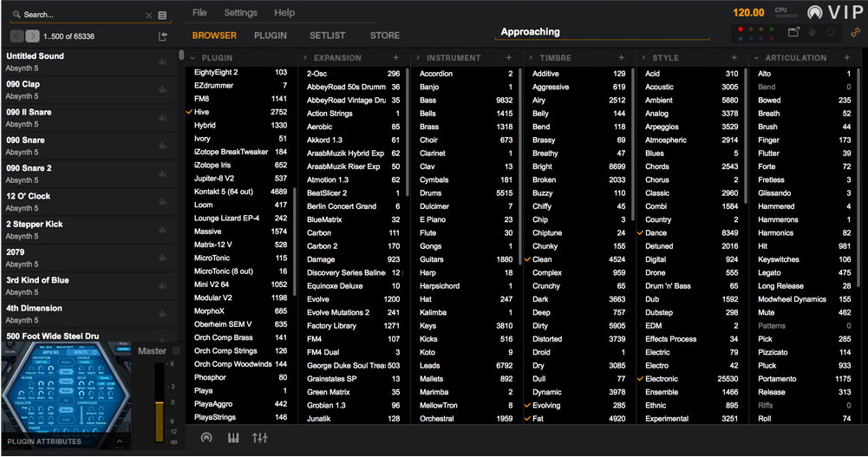
Task: Toggle the orange chain link icon
Action: coord(855,33)
